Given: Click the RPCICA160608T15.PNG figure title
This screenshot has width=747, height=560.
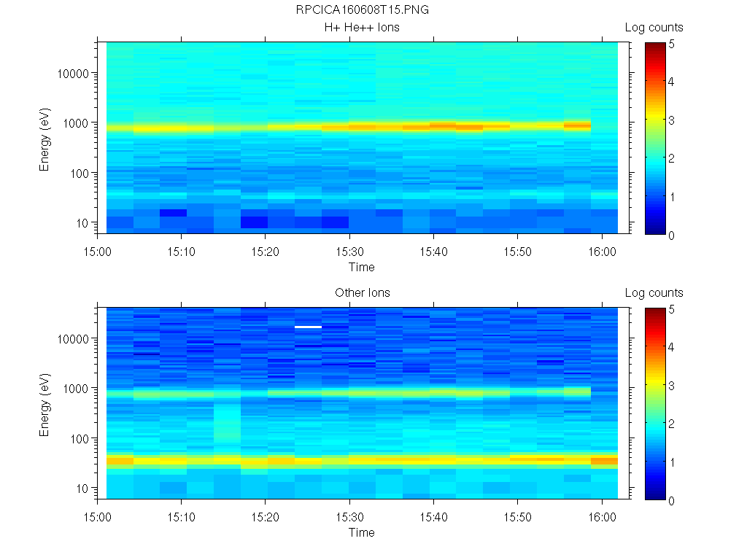Looking at the screenshot, I should (x=362, y=9).
